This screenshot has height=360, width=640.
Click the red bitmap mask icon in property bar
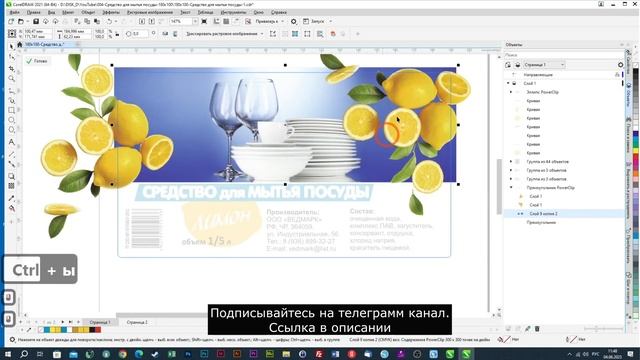pos(333,34)
